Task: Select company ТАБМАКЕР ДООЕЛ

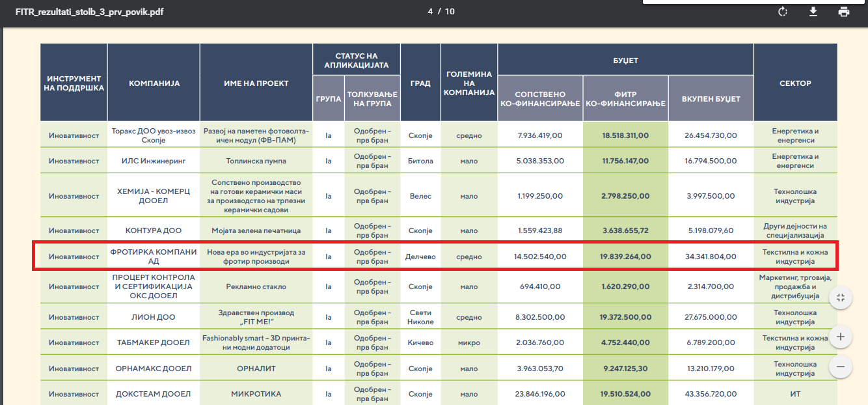Action: click(x=154, y=342)
